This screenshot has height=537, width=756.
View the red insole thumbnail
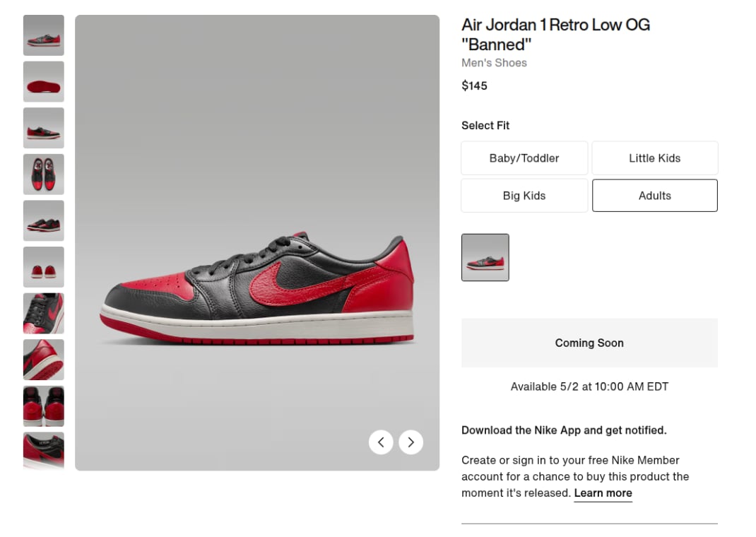coord(43,81)
